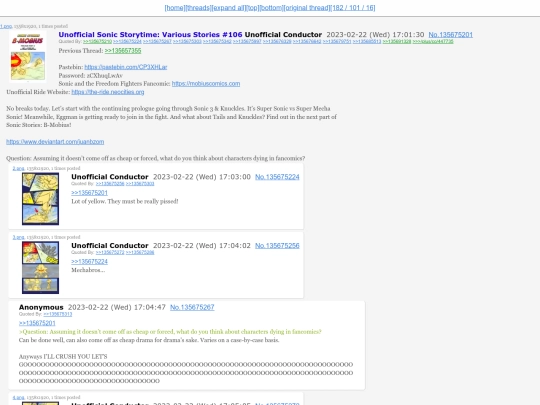Screen dimensions: 540x405
Task: Open the Mechabros comic thumbnail in post 135675256
Action: 40,268
